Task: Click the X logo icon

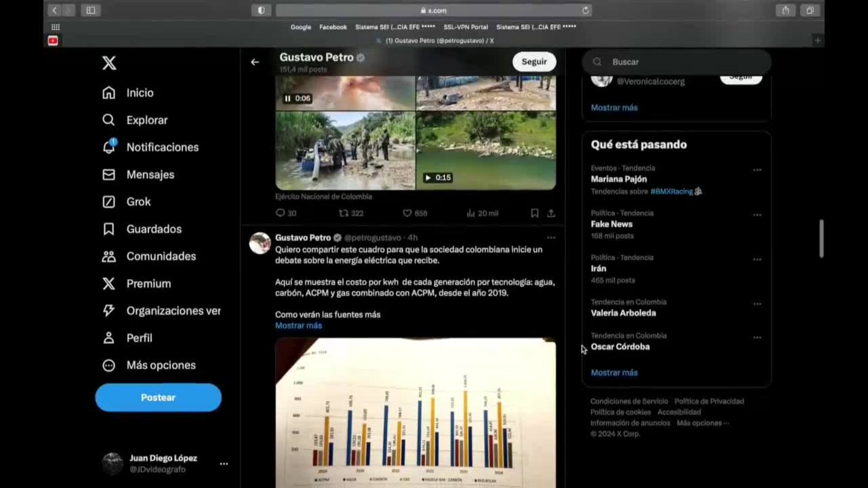Action: [x=109, y=63]
